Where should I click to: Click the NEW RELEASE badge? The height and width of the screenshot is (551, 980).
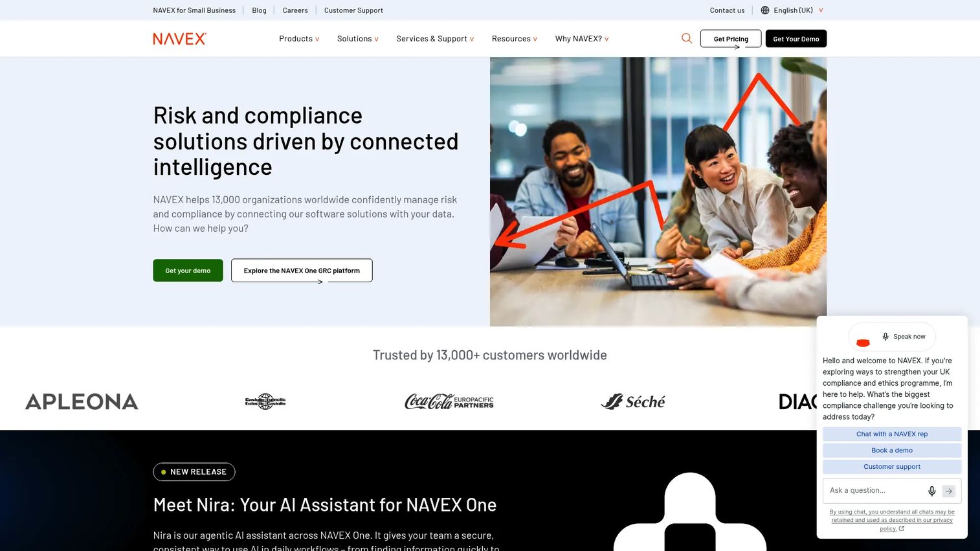194,472
